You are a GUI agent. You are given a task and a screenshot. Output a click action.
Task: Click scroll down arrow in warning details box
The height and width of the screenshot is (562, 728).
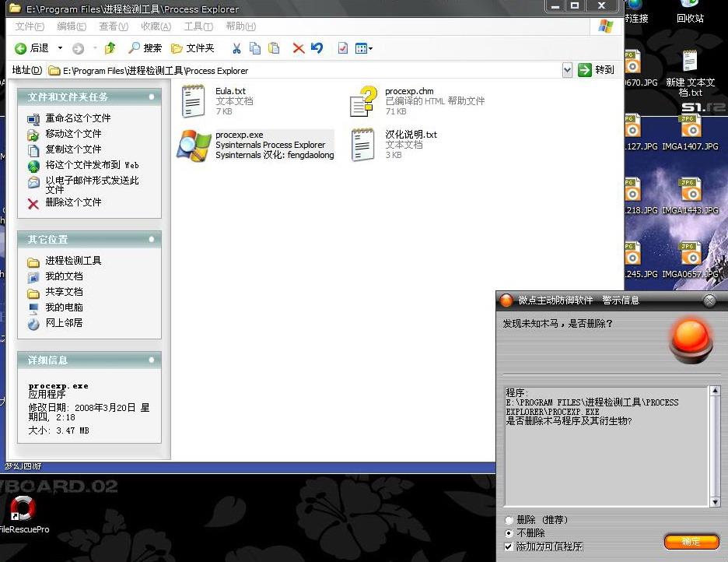coord(715,501)
